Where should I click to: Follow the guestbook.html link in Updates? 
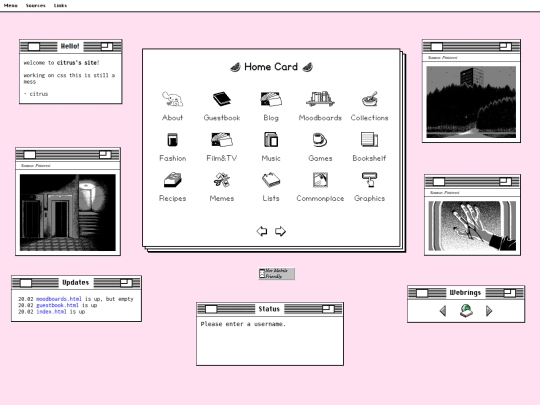click(57, 305)
